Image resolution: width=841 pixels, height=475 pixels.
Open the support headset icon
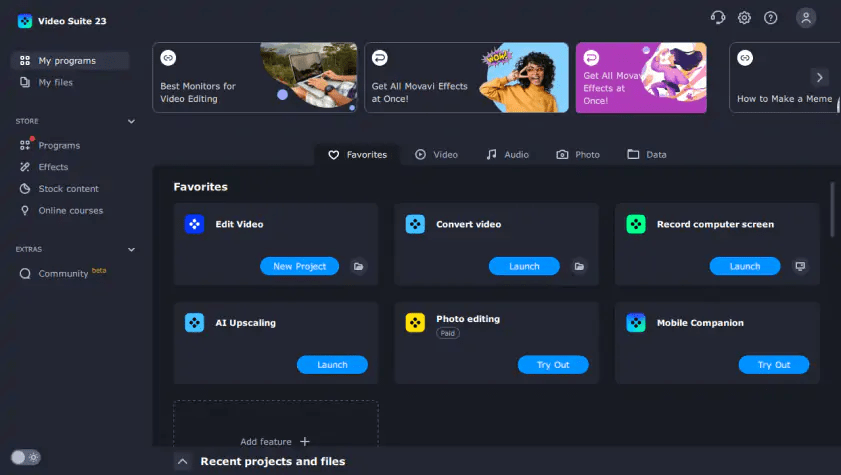(x=718, y=18)
